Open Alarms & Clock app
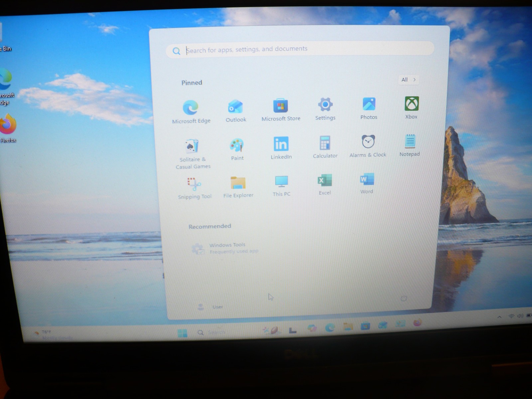 [x=368, y=146]
